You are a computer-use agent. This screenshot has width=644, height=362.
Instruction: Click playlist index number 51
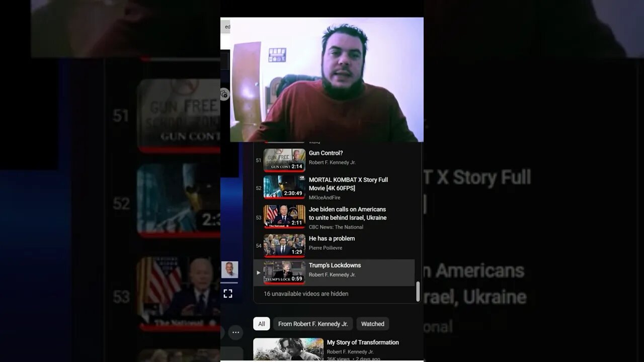tap(259, 160)
